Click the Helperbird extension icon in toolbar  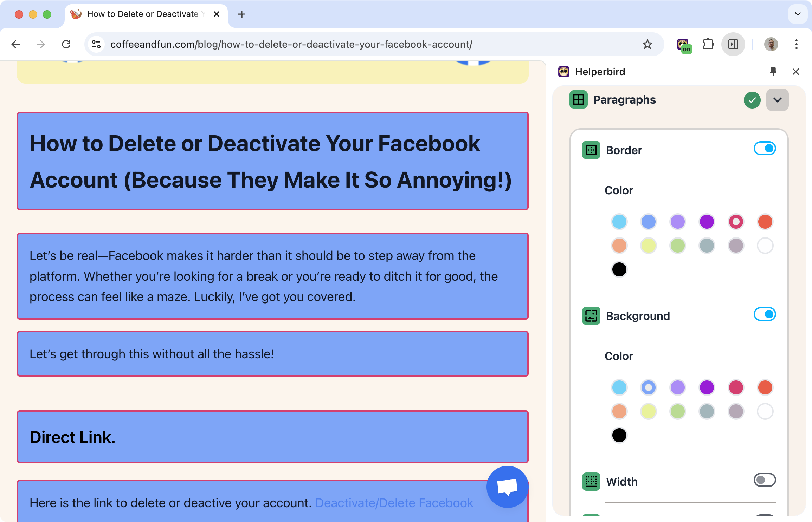pos(683,45)
